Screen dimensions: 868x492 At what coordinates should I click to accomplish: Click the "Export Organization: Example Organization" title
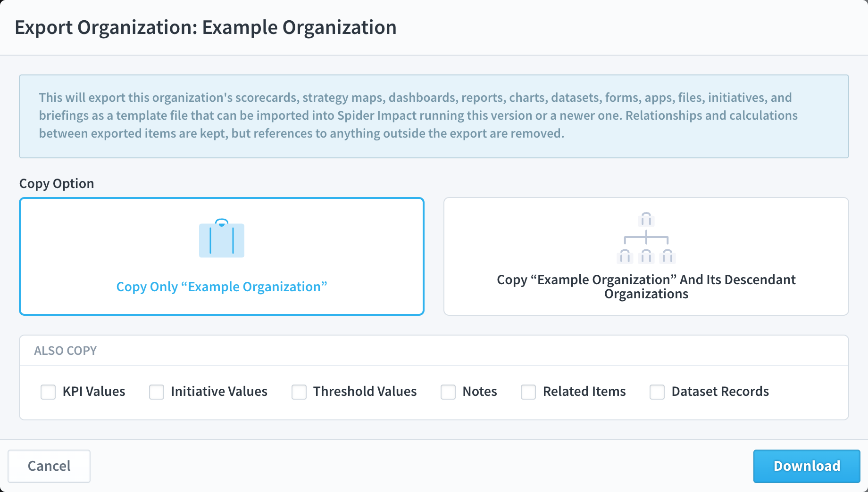pyautogui.click(x=206, y=27)
